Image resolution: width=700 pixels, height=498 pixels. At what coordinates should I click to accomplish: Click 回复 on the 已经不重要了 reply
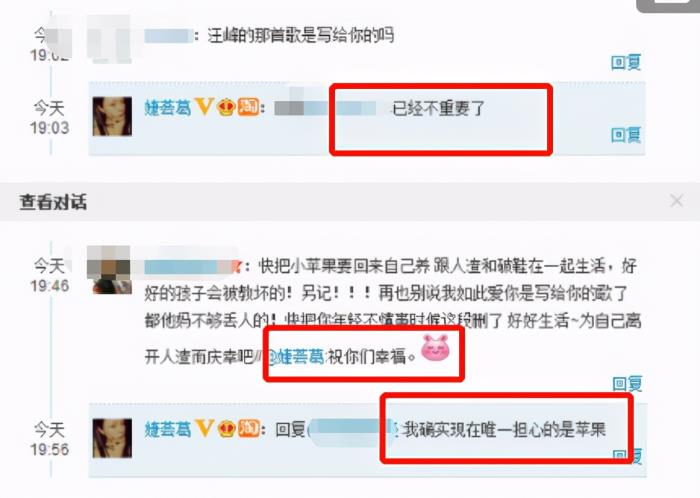tap(626, 134)
